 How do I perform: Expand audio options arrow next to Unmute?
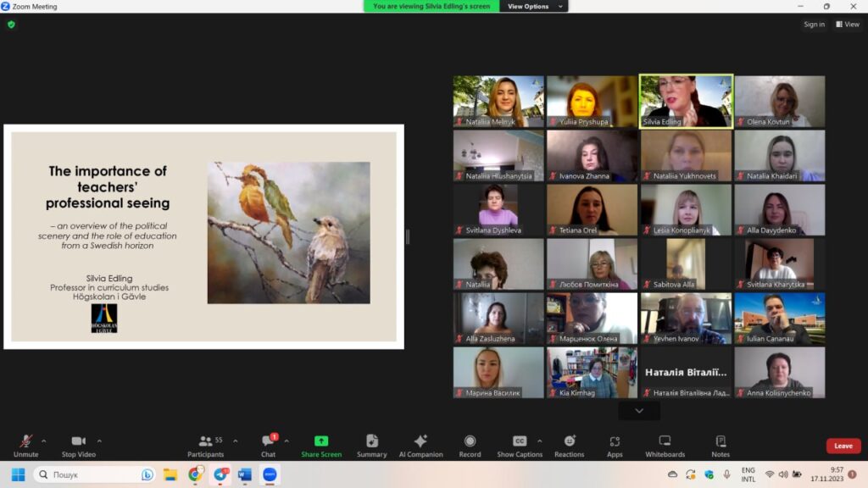pyautogui.click(x=44, y=441)
